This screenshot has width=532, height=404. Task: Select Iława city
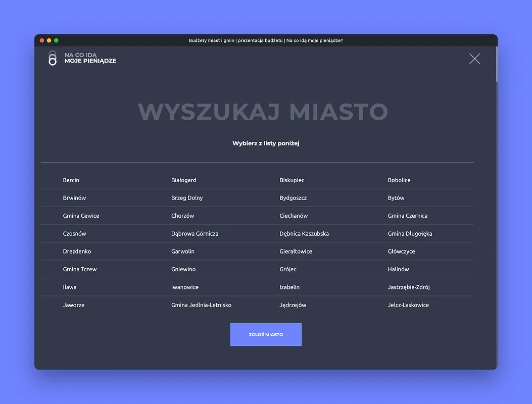[x=70, y=287]
